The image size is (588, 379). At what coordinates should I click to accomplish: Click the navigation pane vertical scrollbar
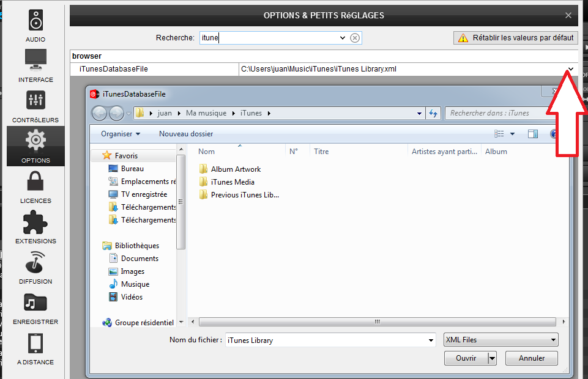(x=180, y=202)
